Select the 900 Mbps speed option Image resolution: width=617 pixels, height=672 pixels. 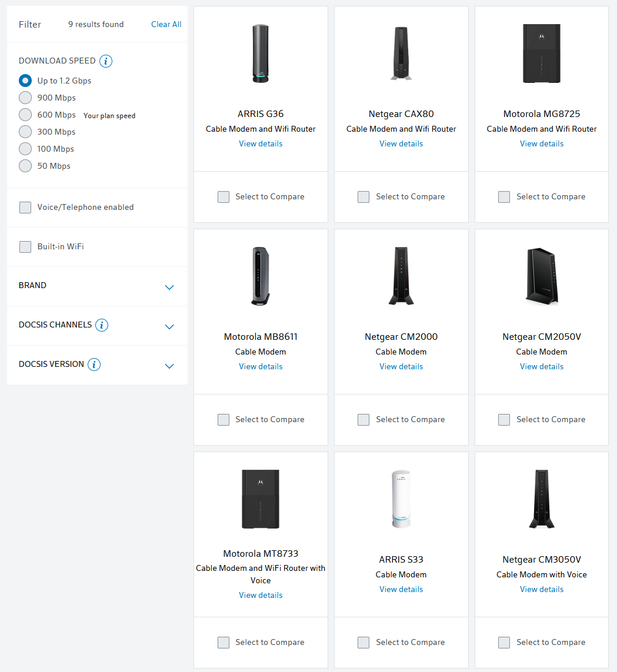25,98
